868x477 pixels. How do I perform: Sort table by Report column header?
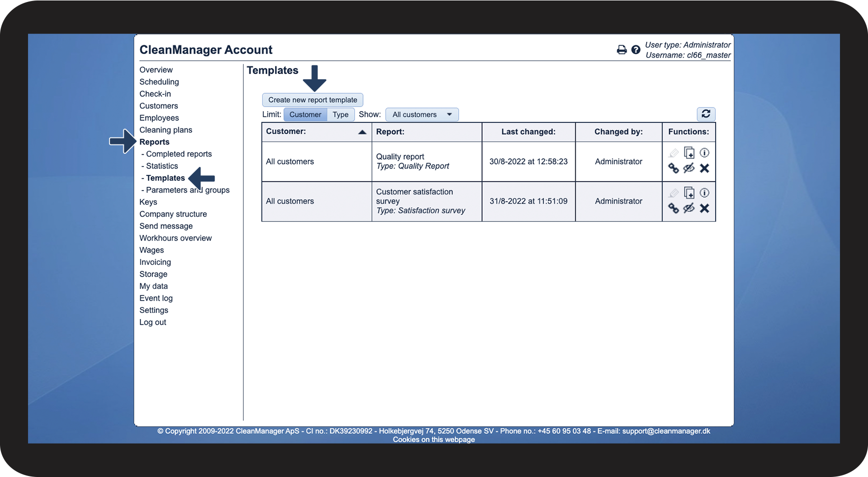tap(391, 132)
